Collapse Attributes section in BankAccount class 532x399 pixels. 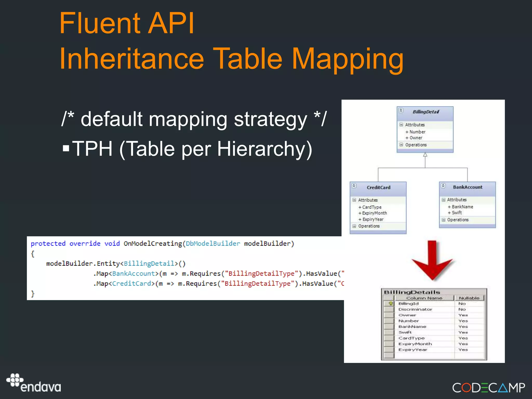(x=444, y=200)
